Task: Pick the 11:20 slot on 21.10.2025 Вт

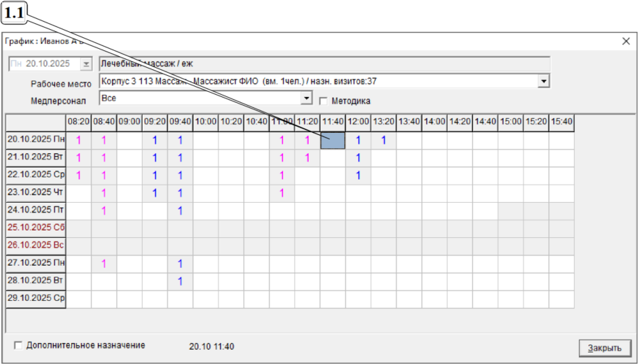Action: [x=307, y=158]
